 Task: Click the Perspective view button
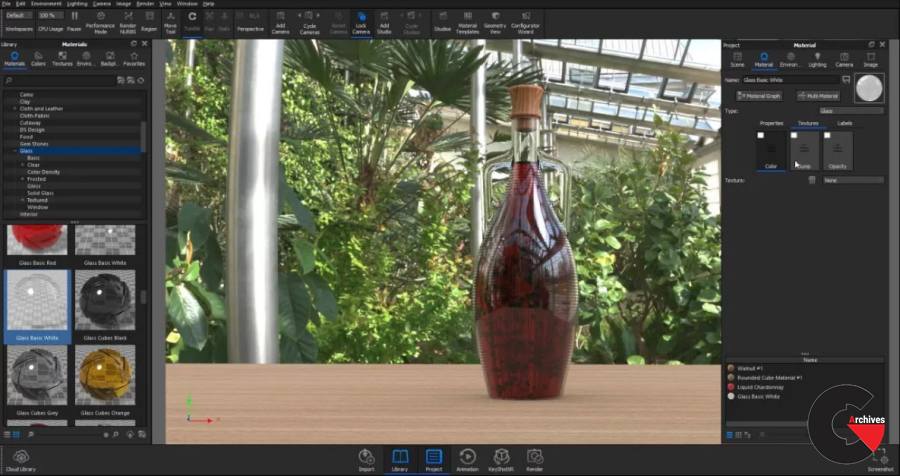click(250, 22)
